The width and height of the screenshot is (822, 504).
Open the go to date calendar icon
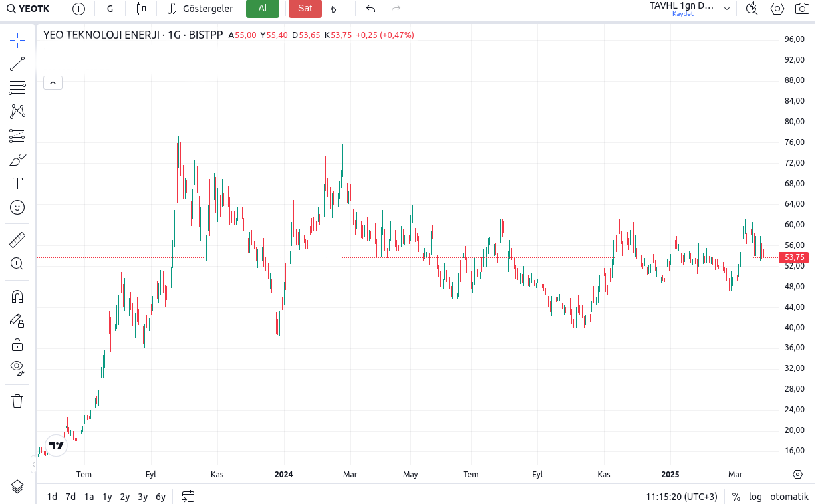(x=188, y=497)
